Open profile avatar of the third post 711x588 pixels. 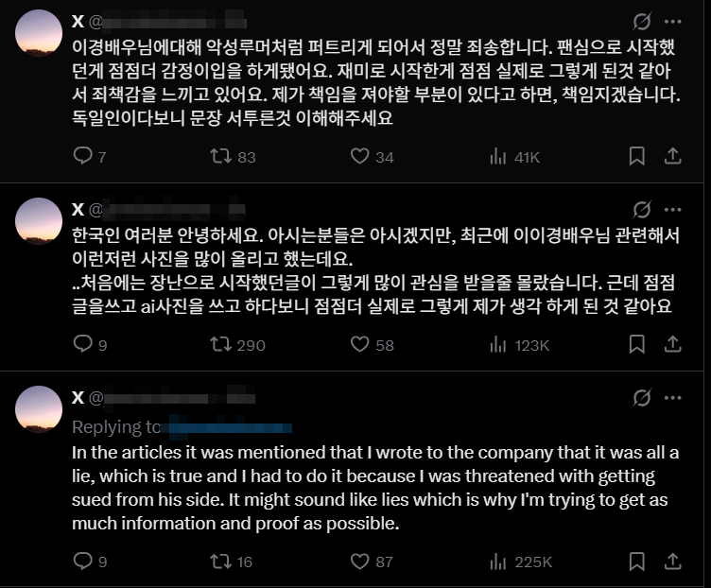41,408
